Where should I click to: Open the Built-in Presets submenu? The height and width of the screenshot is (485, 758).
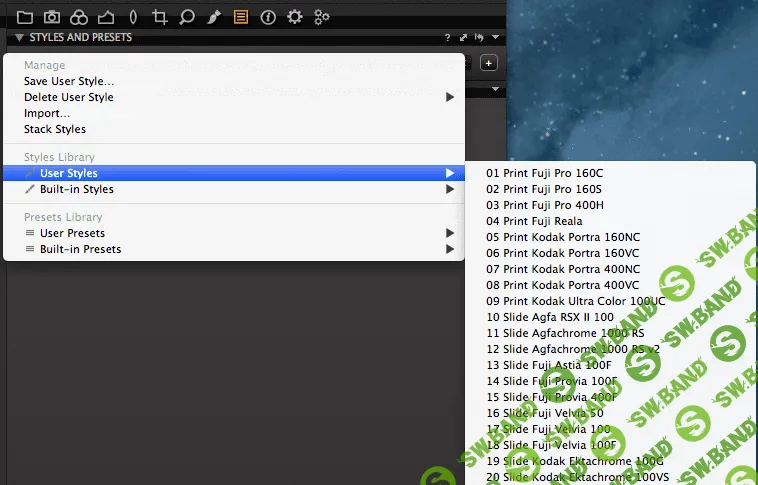80,249
